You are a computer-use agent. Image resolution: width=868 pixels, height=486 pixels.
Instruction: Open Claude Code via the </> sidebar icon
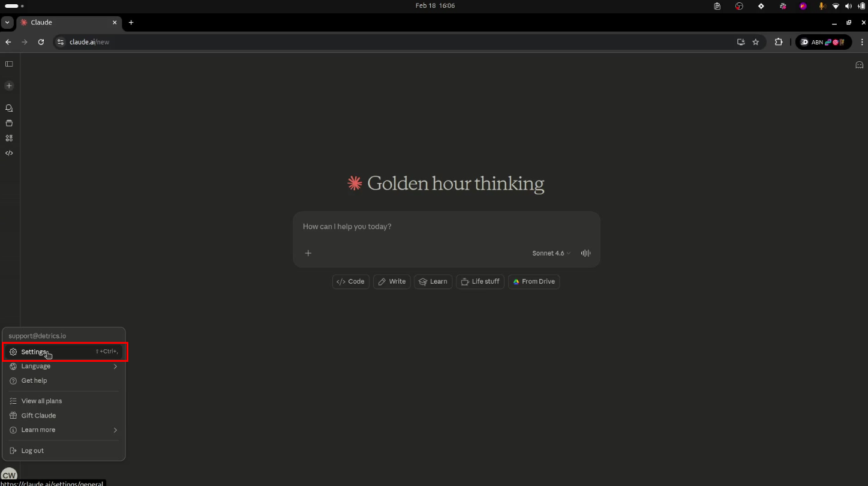(9, 153)
